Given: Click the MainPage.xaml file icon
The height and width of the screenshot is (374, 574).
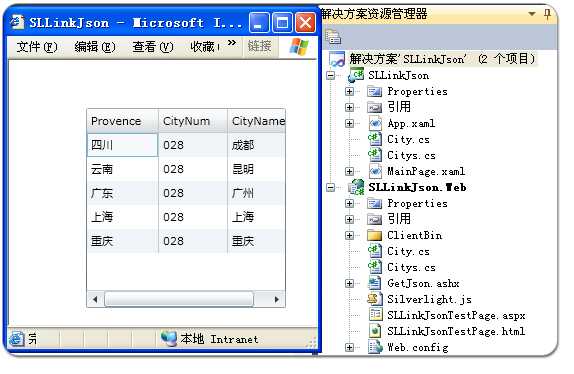Looking at the screenshot, I should 375,171.
